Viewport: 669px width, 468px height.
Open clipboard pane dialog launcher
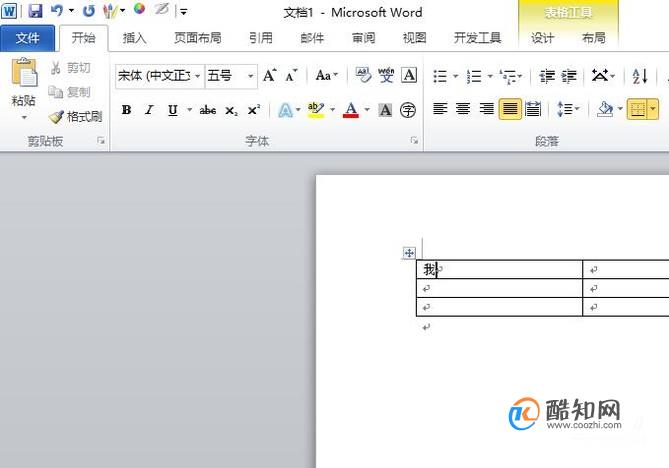[x=101, y=140]
